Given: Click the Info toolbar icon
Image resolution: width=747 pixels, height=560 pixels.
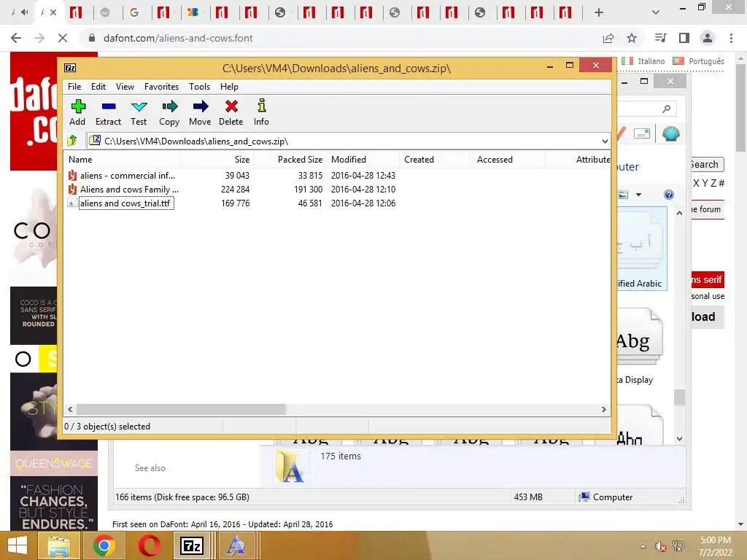Looking at the screenshot, I should click(261, 112).
